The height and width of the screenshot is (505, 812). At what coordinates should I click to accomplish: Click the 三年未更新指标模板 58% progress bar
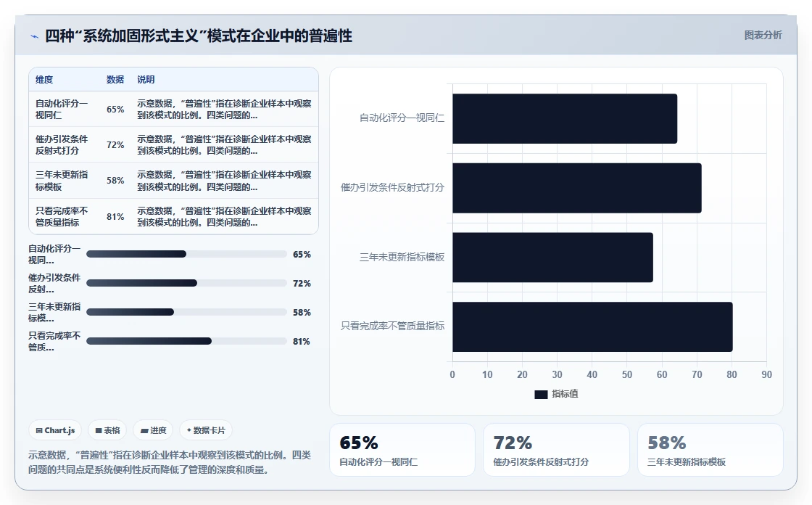pos(186,312)
